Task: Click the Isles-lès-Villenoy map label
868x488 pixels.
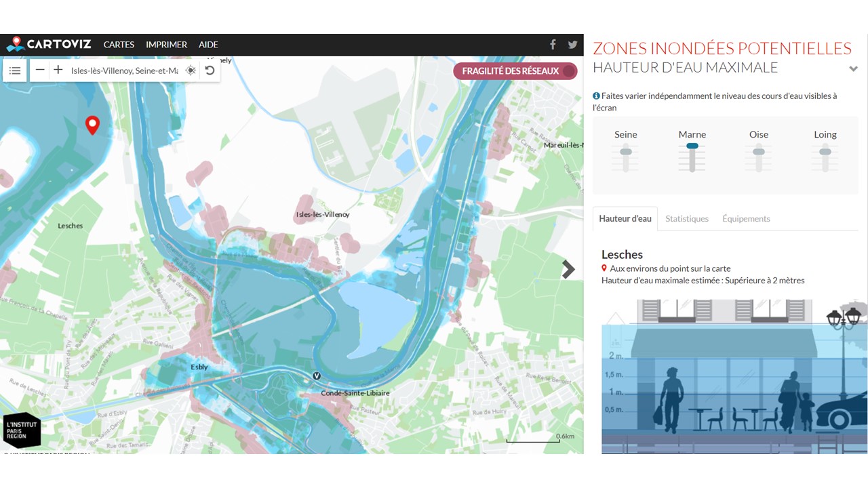Action: [x=323, y=214]
